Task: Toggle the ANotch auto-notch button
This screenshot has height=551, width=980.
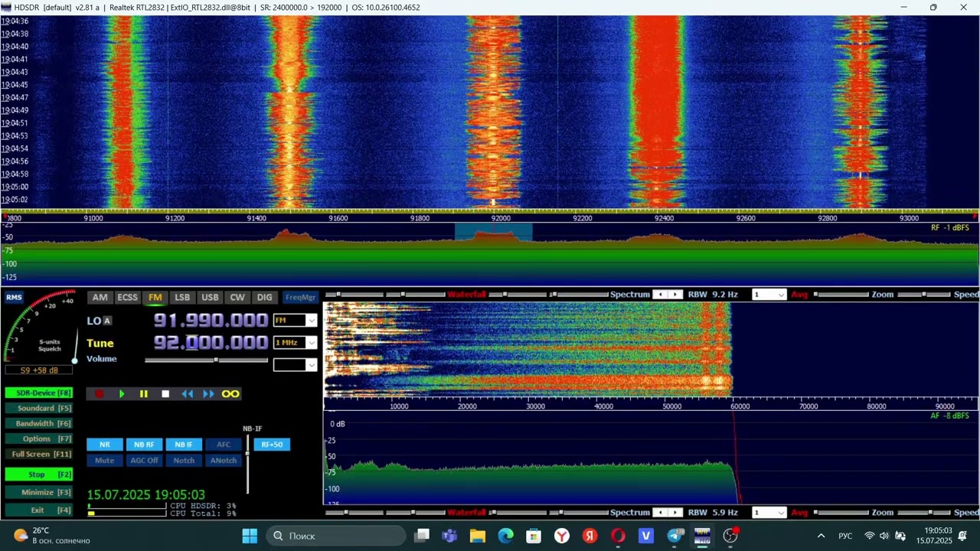Action: point(223,460)
